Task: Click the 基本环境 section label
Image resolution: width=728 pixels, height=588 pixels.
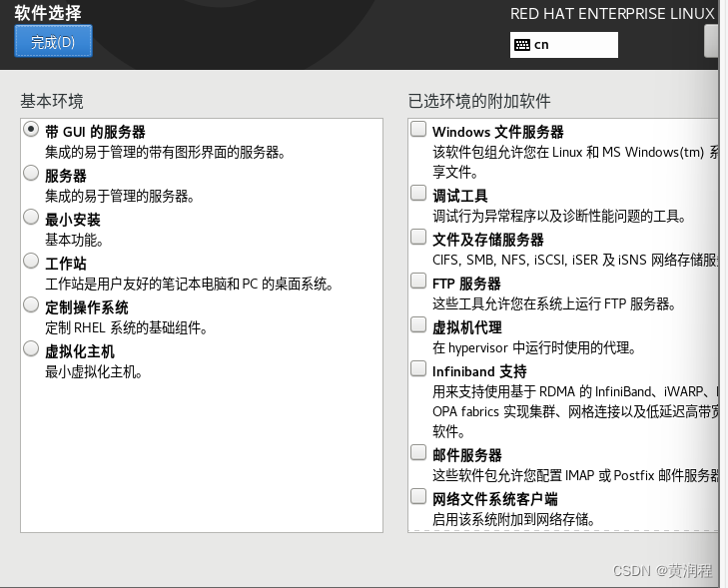Action: [52, 101]
